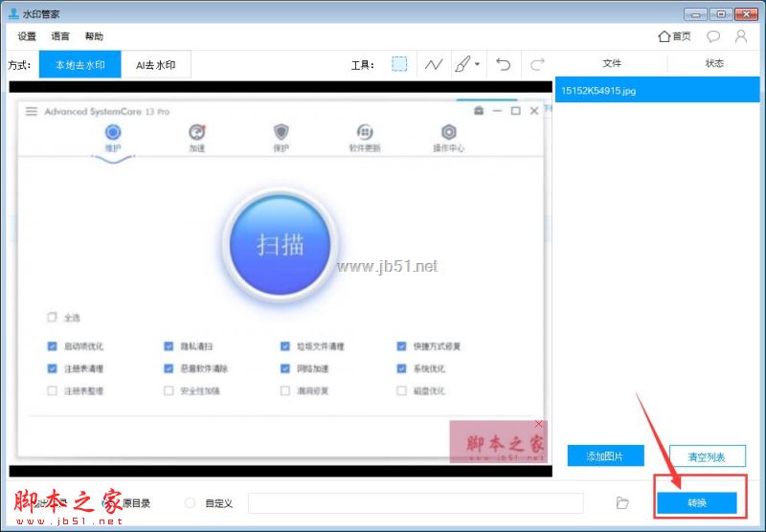The image size is (766, 532).
Task: Redo the last undone action
Action: (537, 64)
